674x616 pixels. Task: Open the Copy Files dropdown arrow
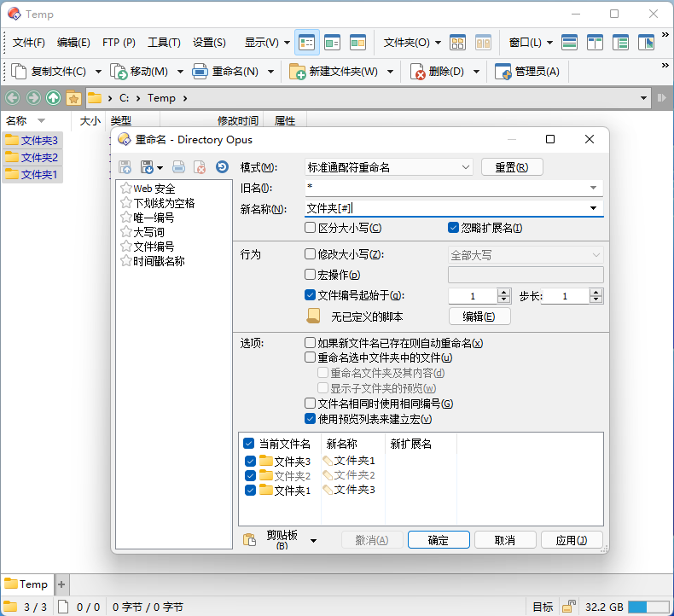[x=98, y=72]
